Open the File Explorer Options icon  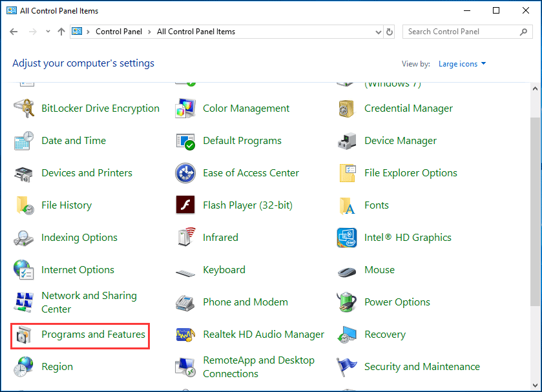(x=348, y=173)
